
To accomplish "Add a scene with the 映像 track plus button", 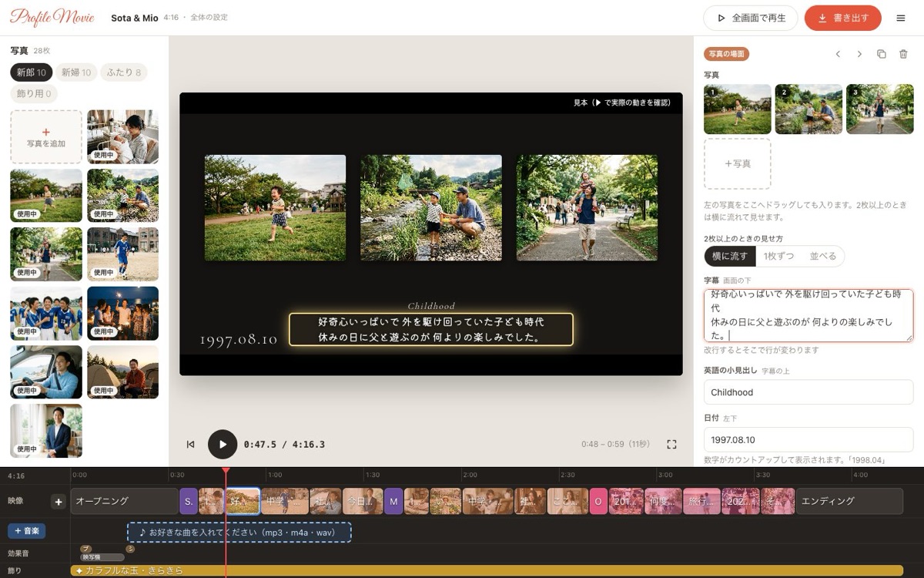I will 58,502.
